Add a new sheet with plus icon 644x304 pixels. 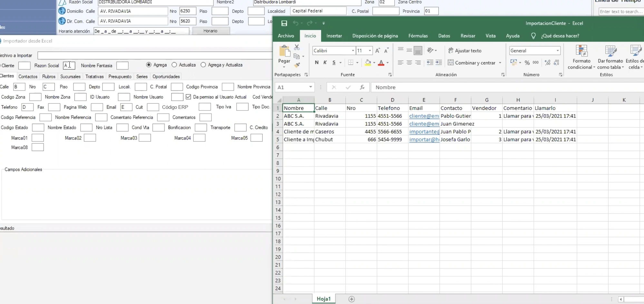point(352,299)
